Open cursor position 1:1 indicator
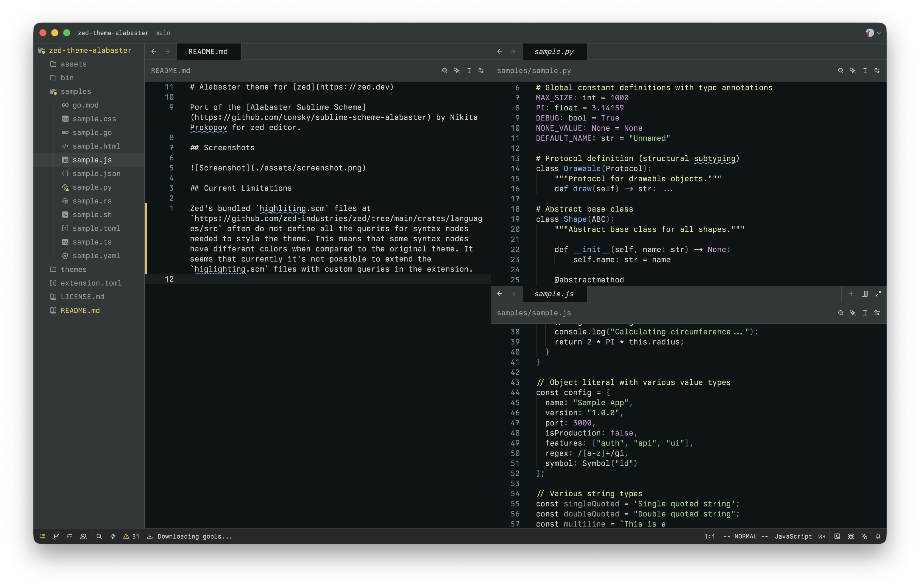This screenshot has width=920, height=588. point(710,536)
